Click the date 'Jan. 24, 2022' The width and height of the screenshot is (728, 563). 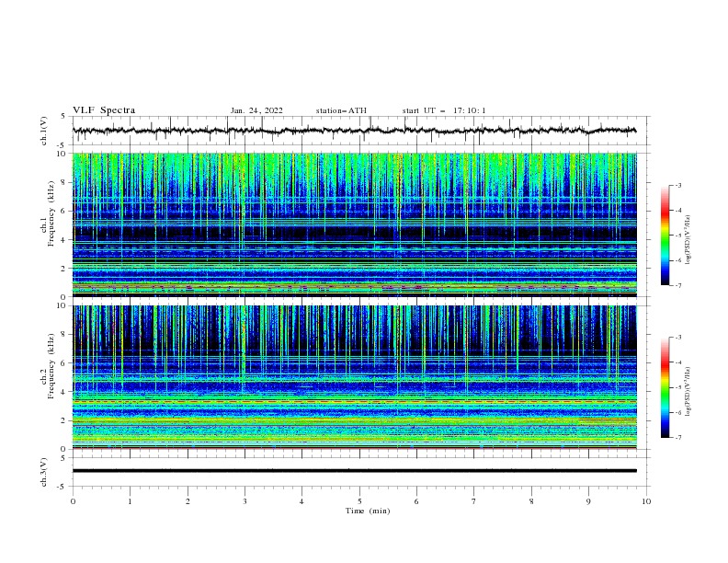click(256, 110)
